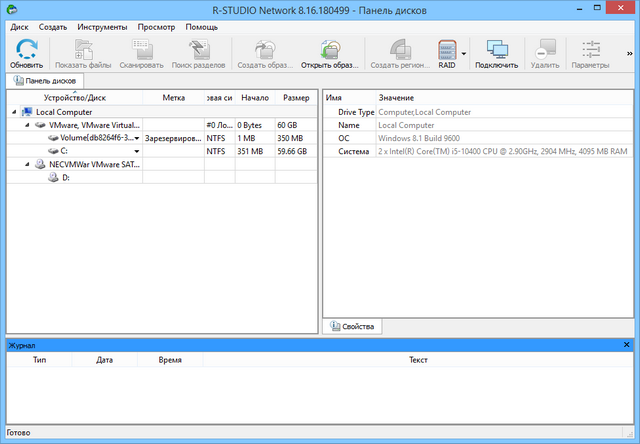This screenshot has width=640, height=444.
Task: Click the Значение properties column header
Action: tap(504, 98)
